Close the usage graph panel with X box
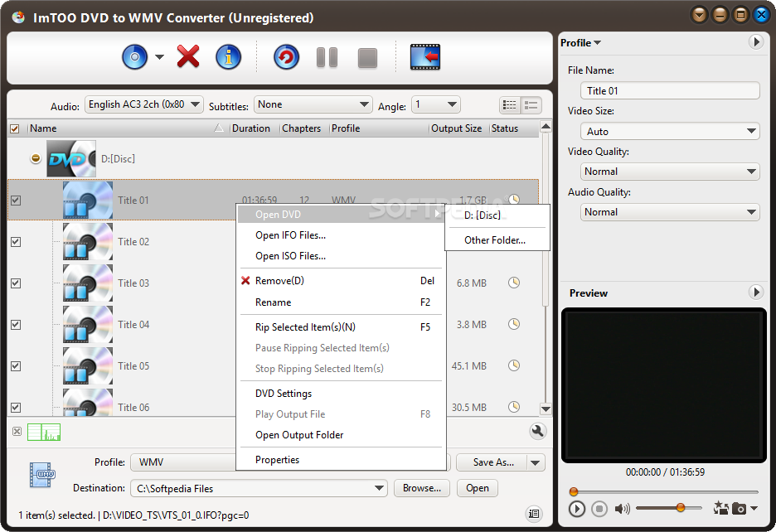The width and height of the screenshot is (776, 532). [x=17, y=431]
